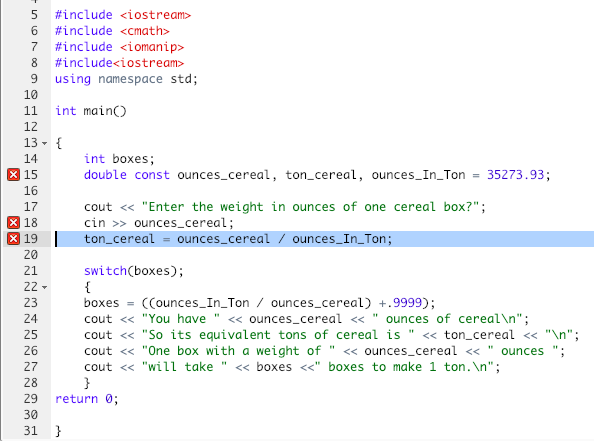This screenshot has width=594, height=441.
Task: Click '#include<iostream>' on line 8
Action: (119, 63)
